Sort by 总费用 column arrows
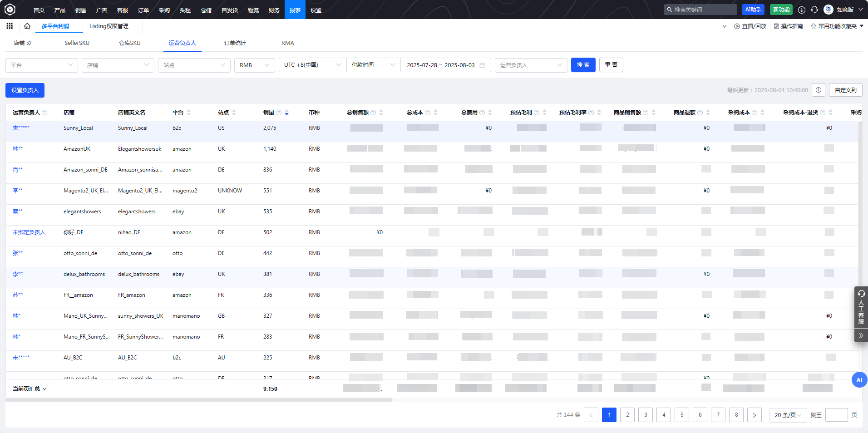This screenshot has width=868, height=433. [x=490, y=113]
